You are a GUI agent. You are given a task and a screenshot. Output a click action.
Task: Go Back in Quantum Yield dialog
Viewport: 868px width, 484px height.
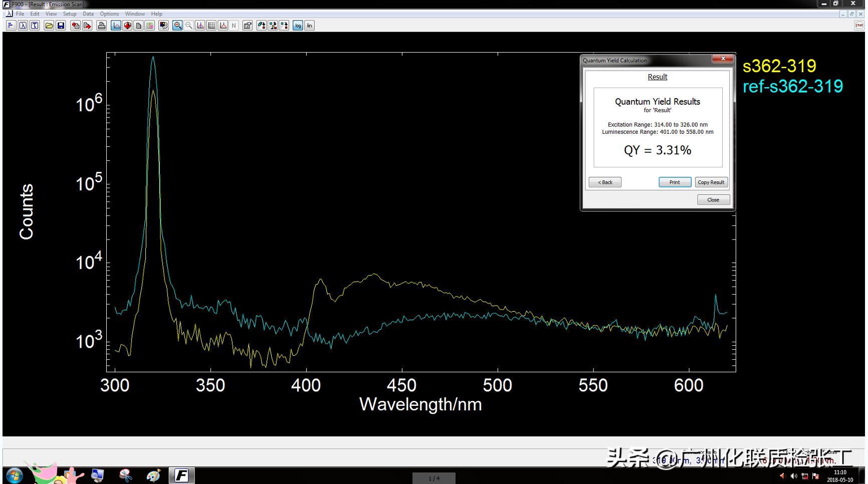pos(605,182)
